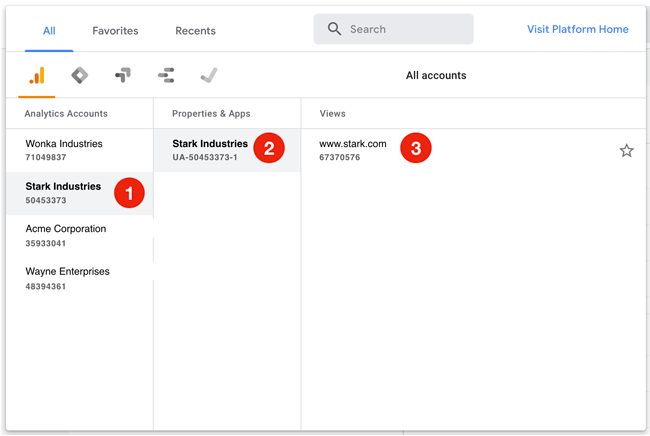
Task: Open the Optimize product icon
Action: coord(123,75)
